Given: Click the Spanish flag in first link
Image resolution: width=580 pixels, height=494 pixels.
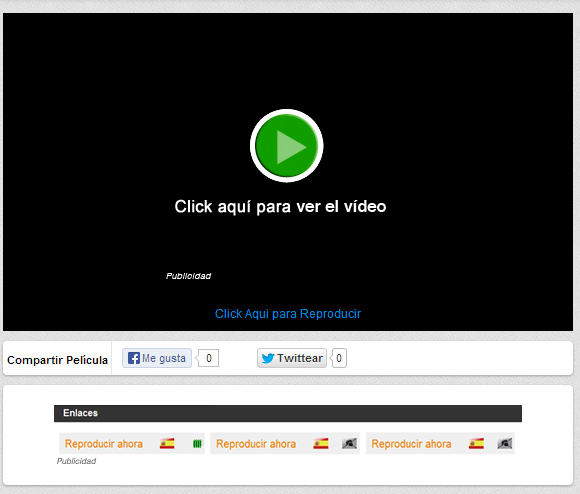Looking at the screenshot, I should click(167, 443).
